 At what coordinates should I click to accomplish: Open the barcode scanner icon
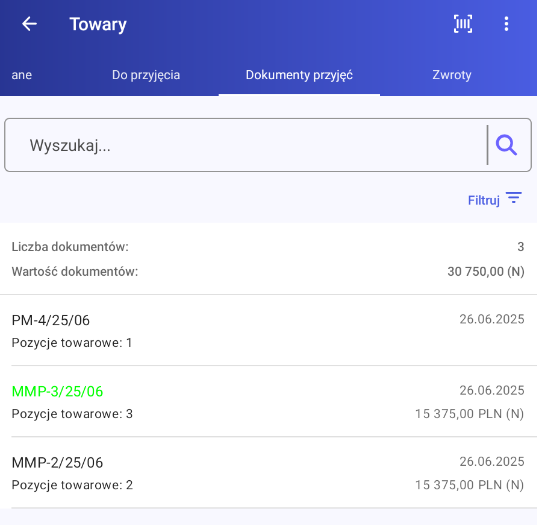coord(463,24)
